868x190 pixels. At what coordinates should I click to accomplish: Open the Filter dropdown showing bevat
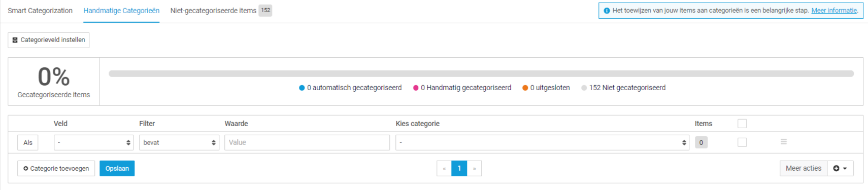point(179,142)
